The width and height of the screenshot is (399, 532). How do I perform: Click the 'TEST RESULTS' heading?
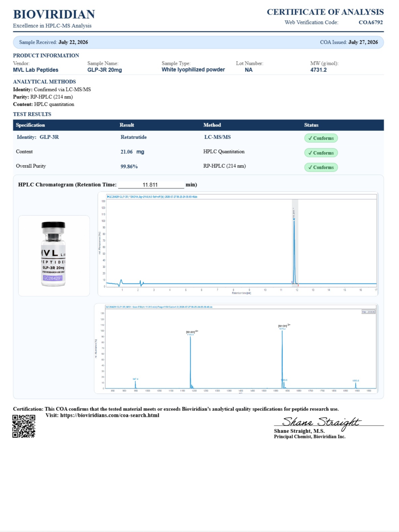click(x=32, y=114)
